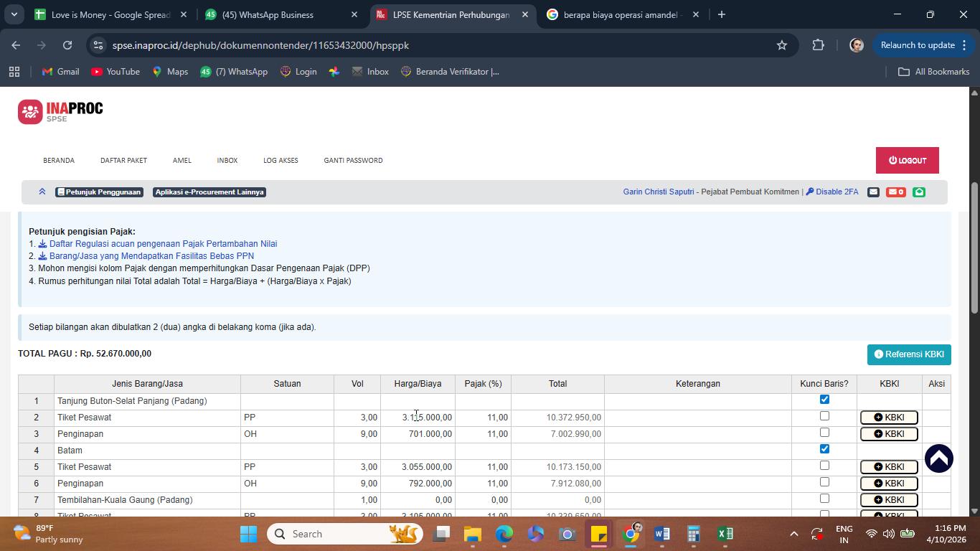Click KBKI button in row 6
980x551 pixels.
click(889, 484)
